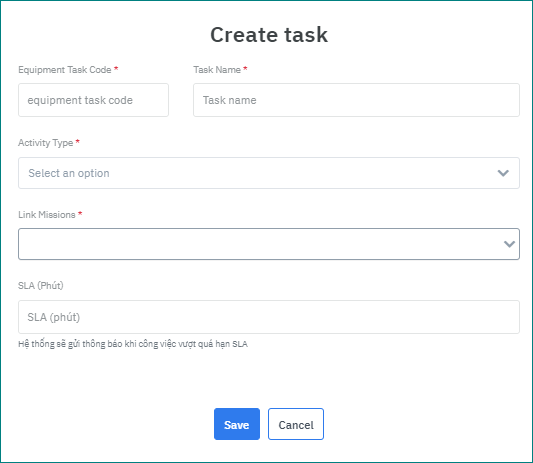533x463 pixels.
Task: Click the red asterisk beside Task Name
Action: 245,69
